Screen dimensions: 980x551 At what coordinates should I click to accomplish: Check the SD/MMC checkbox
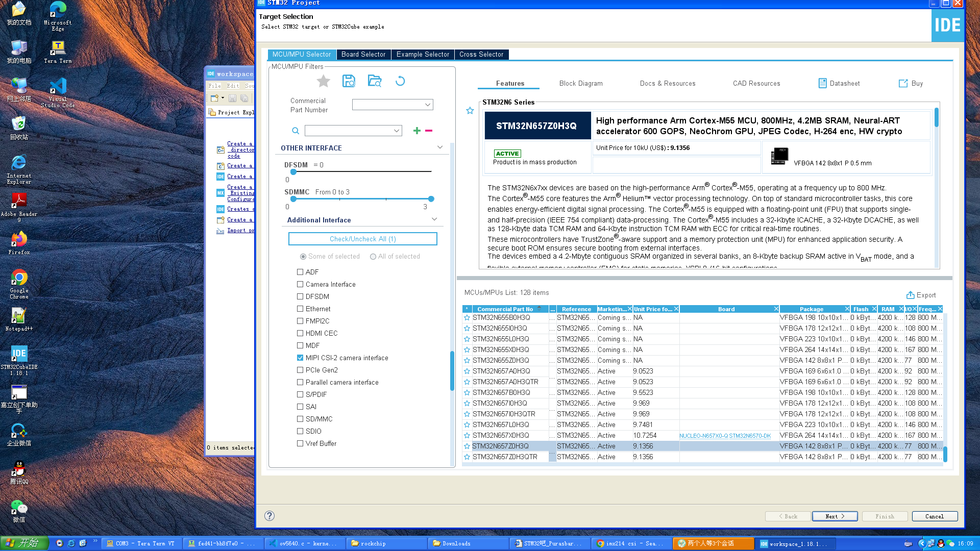pyautogui.click(x=300, y=419)
